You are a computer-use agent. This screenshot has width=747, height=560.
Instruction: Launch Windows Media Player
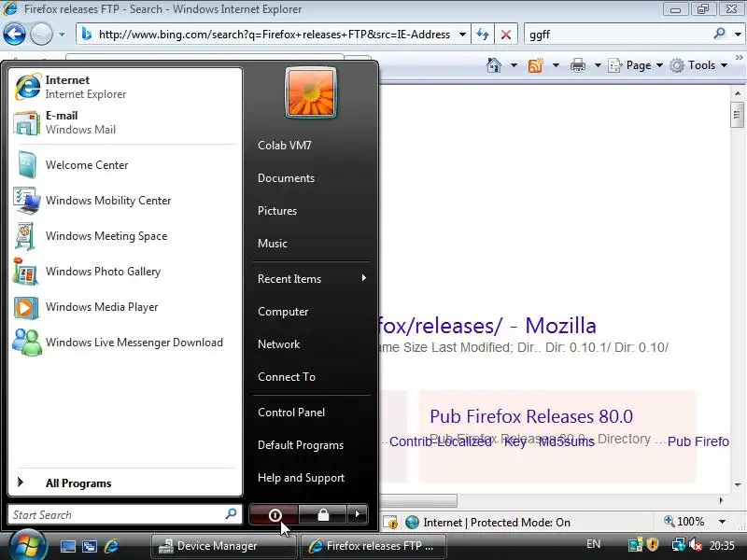pyautogui.click(x=125, y=307)
